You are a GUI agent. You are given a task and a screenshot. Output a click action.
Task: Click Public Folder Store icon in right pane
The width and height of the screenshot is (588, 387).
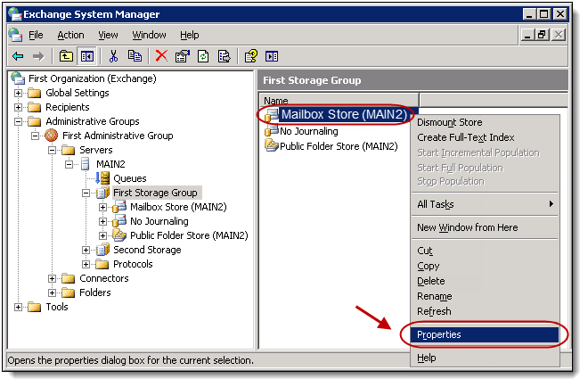(272, 145)
